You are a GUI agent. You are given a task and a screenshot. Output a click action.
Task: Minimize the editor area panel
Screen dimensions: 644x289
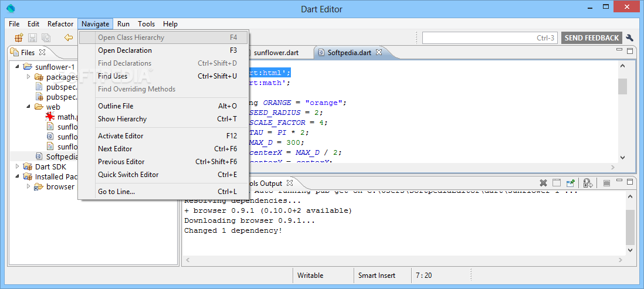click(620, 50)
